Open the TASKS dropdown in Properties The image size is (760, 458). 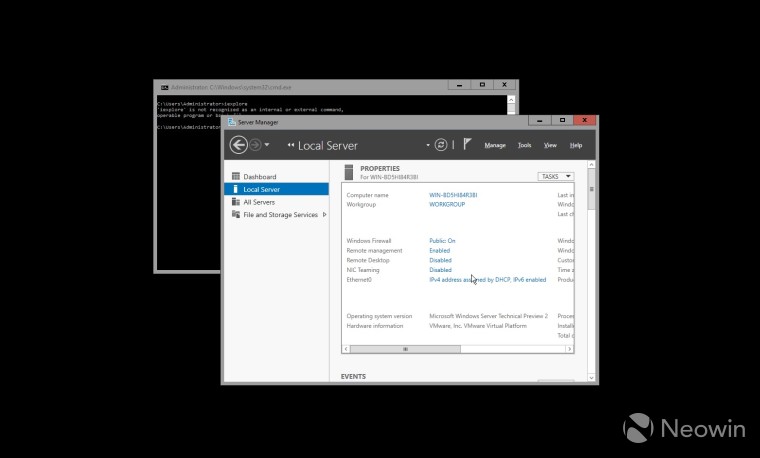(x=555, y=176)
